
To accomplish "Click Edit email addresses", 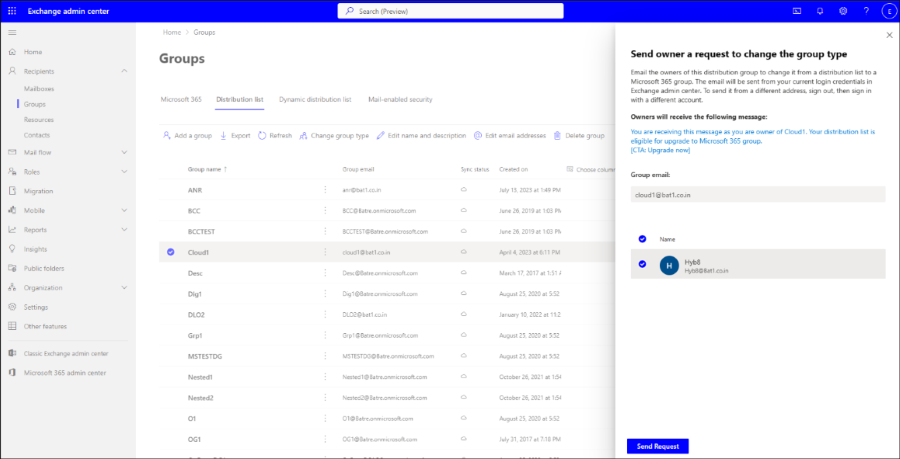I will pyautogui.click(x=510, y=136).
